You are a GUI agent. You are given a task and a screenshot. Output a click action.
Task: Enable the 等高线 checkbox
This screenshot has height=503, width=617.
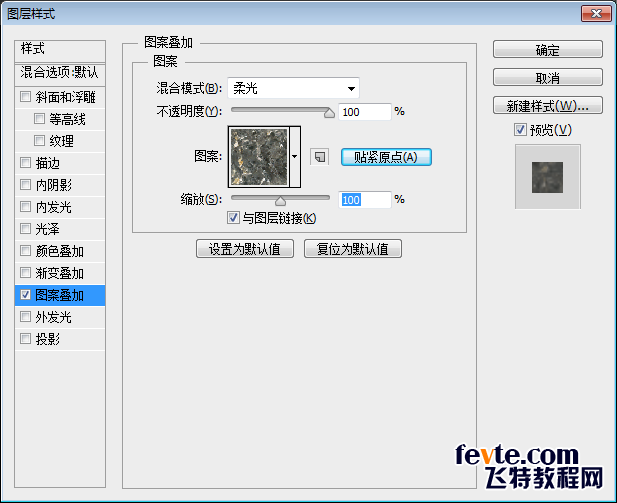(39, 118)
